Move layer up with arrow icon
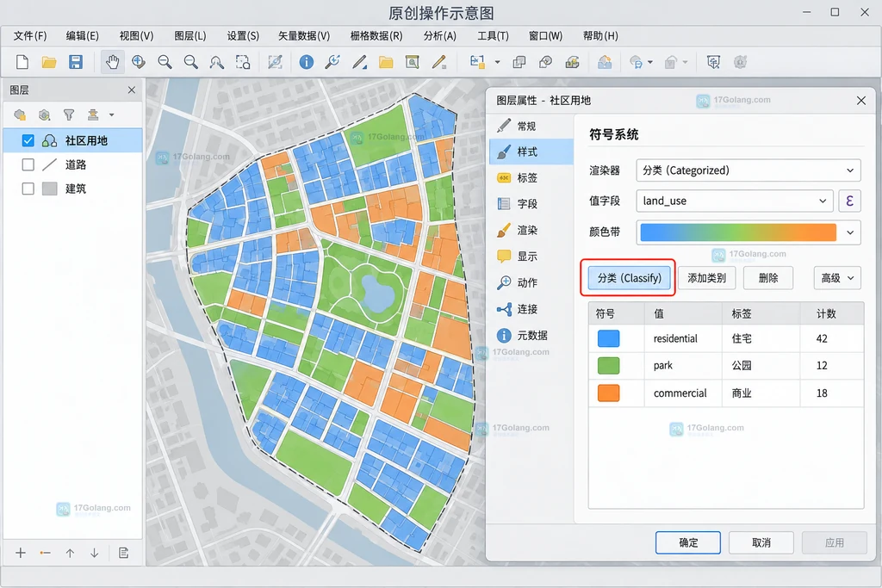Image resolution: width=882 pixels, height=588 pixels. click(x=70, y=554)
